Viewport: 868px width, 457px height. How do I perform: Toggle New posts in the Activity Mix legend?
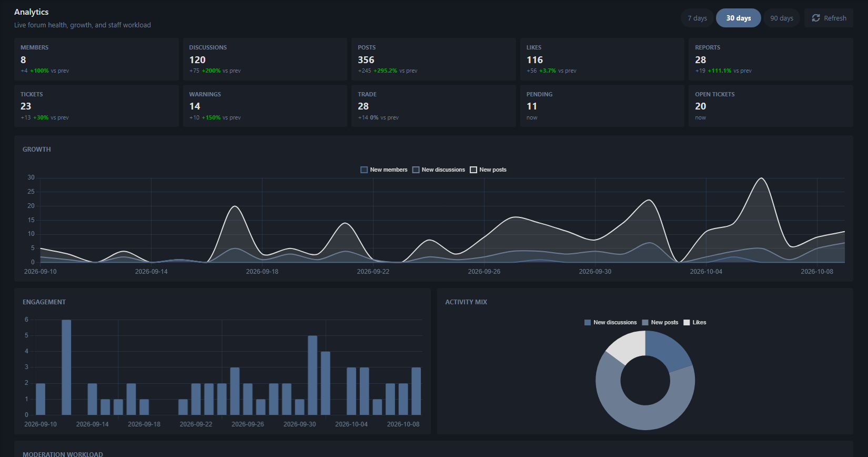click(x=660, y=322)
